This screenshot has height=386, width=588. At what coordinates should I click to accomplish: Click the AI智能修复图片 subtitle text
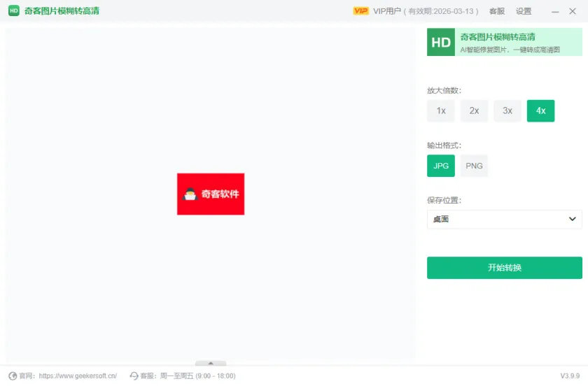click(x=510, y=50)
